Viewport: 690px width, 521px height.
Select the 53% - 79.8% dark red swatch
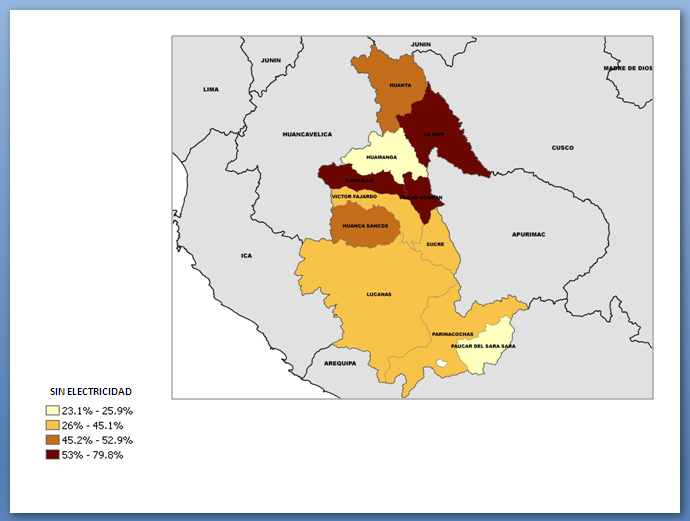pyautogui.click(x=52, y=455)
